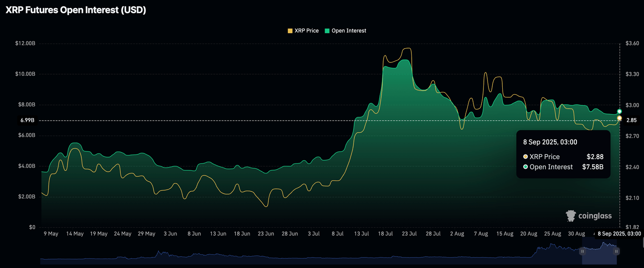Image resolution: width=644 pixels, height=268 pixels.
Task: Click the green dot beside Open Interest in tooltip
Action: coord(525,167)
